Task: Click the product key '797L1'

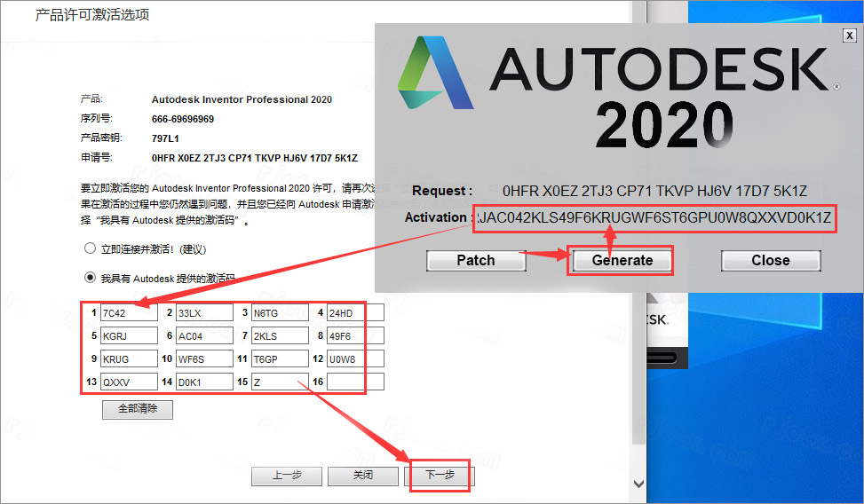Action: coord(165,138)
